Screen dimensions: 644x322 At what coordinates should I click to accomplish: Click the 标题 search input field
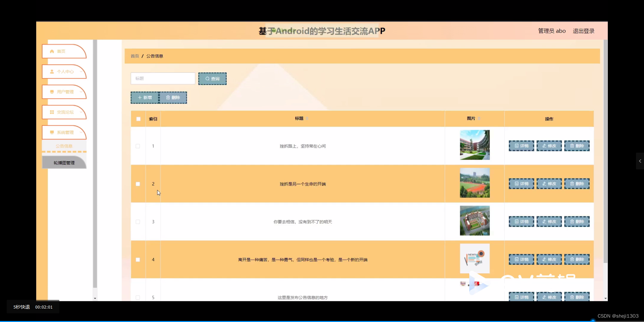[x=163, y=78]
